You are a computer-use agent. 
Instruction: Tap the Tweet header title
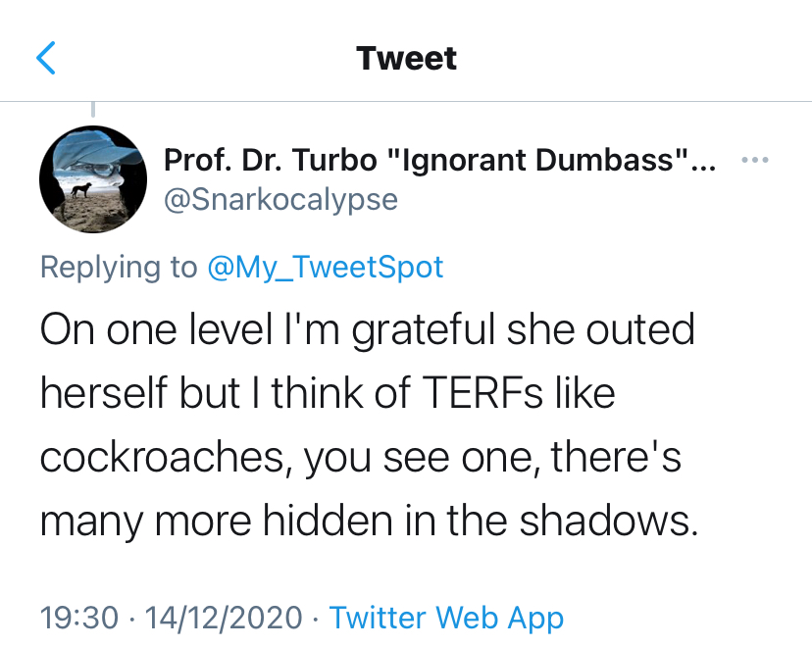[406, 58]
